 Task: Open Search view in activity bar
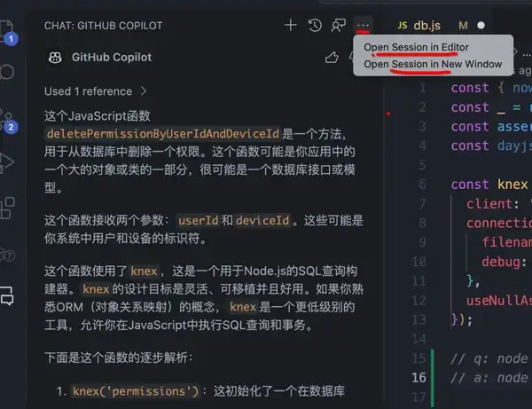tap(7, 72)
